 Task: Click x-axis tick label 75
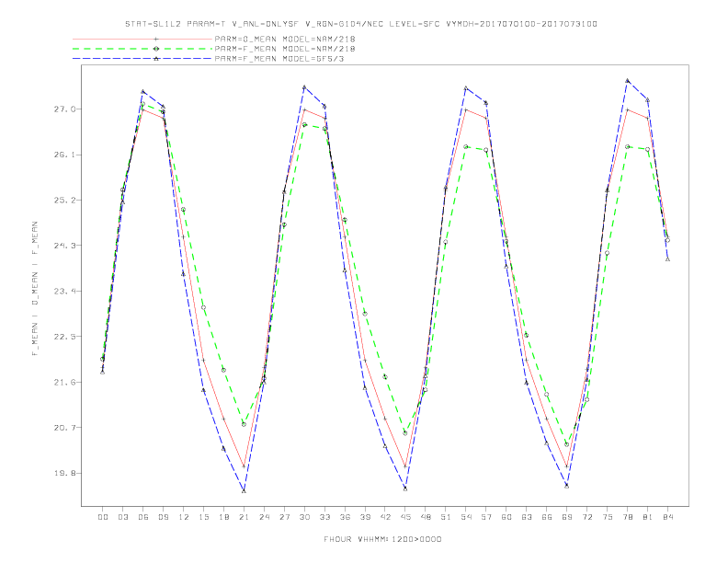coord(608,517)
